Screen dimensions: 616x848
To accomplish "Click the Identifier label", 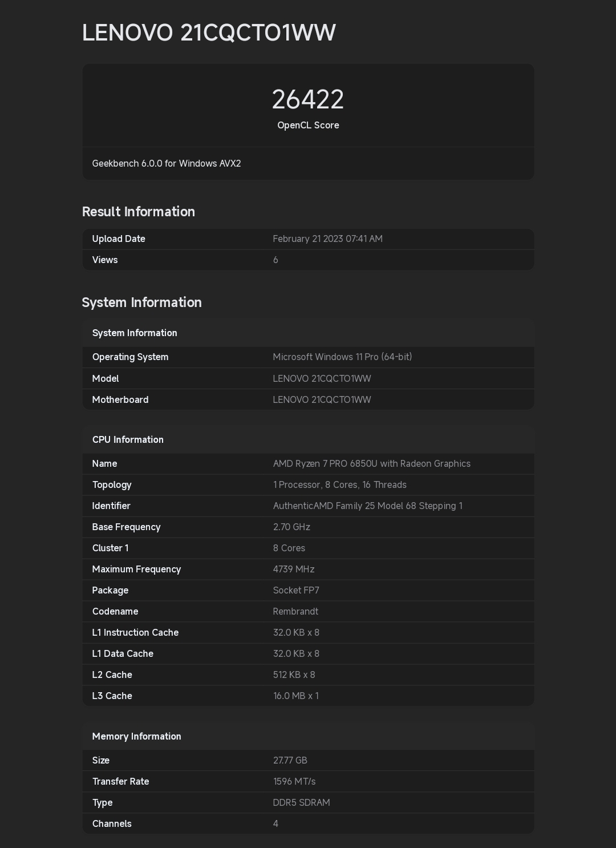I will click(x=111, y=506).
